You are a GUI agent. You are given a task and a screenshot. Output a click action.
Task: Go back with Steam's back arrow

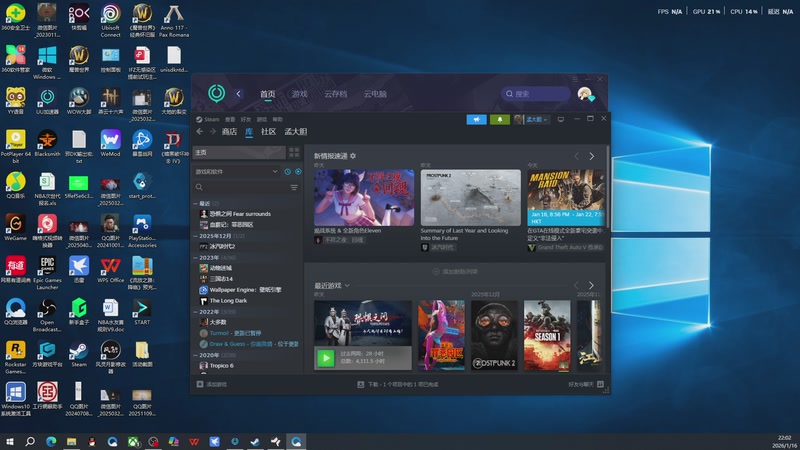199,132
